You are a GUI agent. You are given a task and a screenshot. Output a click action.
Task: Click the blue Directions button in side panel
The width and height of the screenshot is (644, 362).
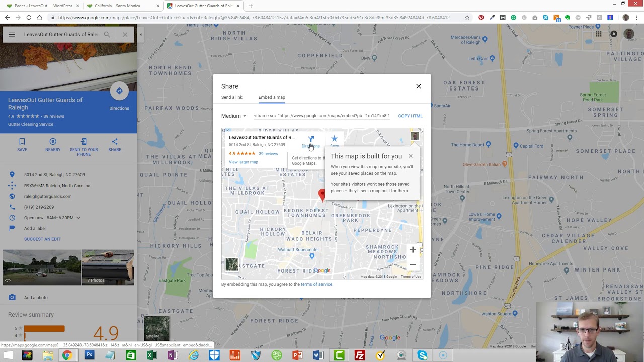119,91
